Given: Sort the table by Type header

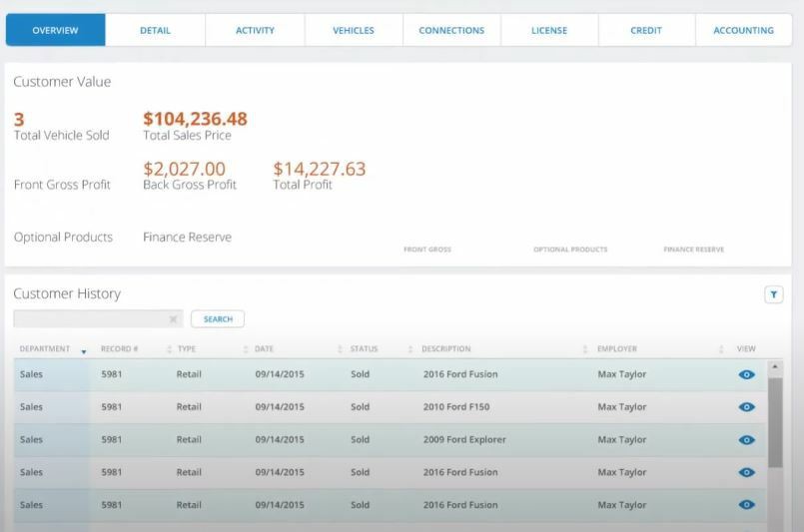Looking at the screenshot, I should (x=187, y=349).
